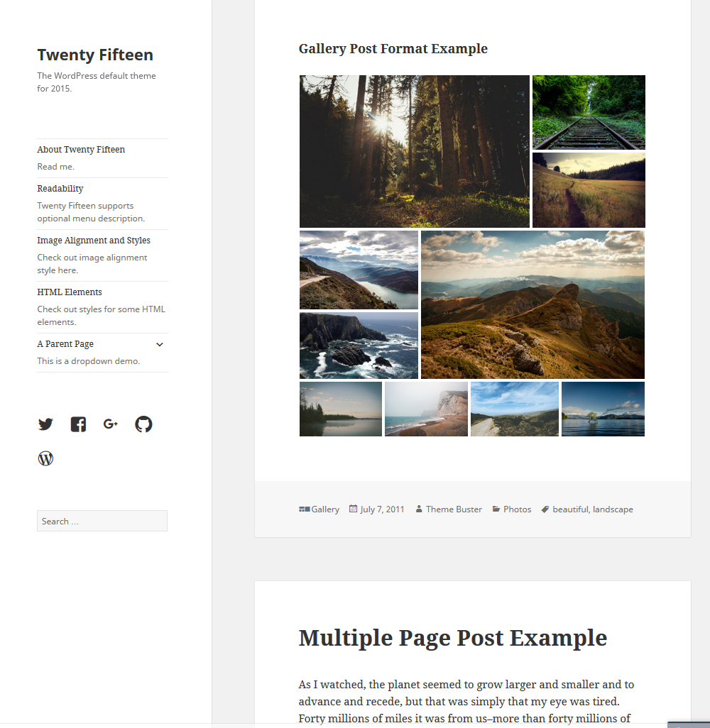
Task: Click the landscape tag link
Action: (x=613, y=509)
